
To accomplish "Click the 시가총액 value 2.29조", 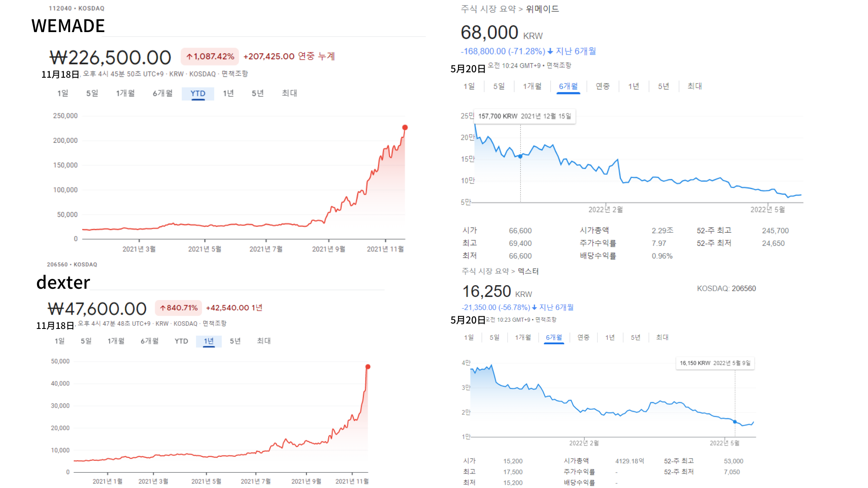I will click(x=662, y=231).
